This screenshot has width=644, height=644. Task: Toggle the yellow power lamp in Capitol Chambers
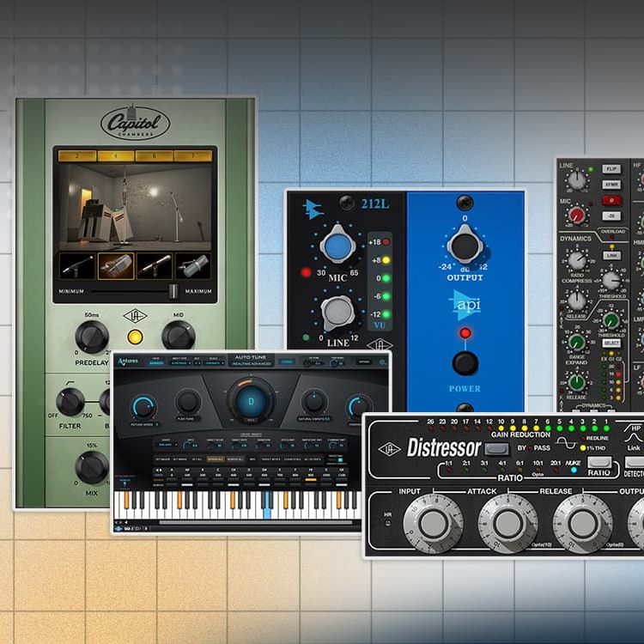(135, 337)
